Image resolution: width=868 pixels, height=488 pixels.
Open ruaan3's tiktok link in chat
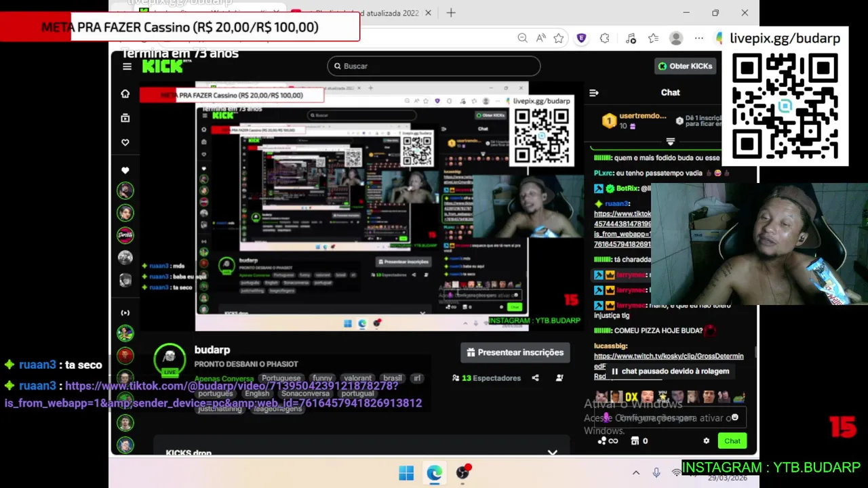[622, 229]
